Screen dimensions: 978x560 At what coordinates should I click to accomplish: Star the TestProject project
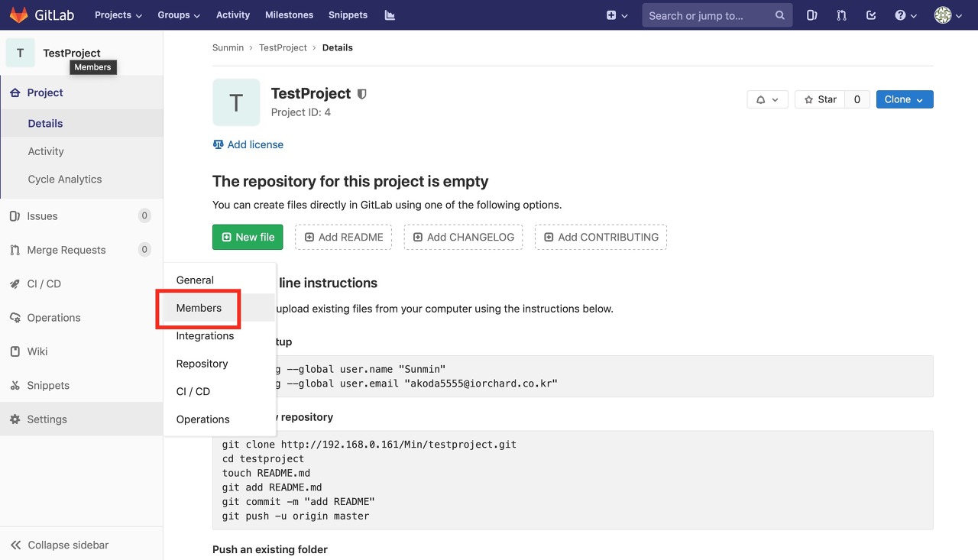coord(820,99)
